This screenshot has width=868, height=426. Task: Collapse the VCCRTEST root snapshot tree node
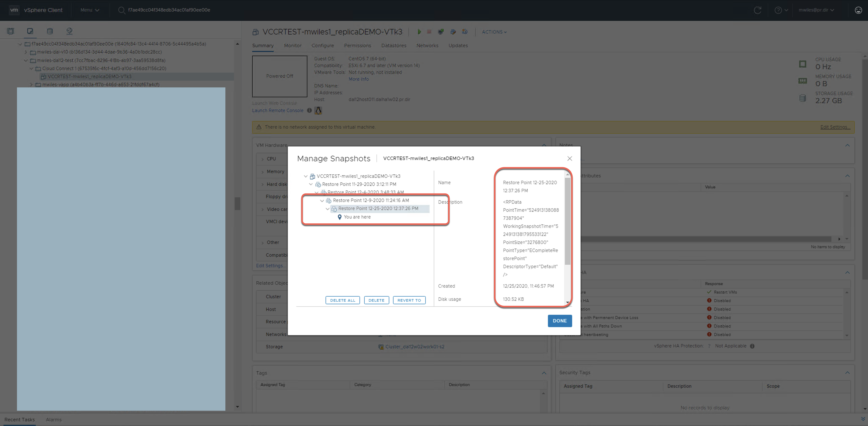[x=306, y=177]
